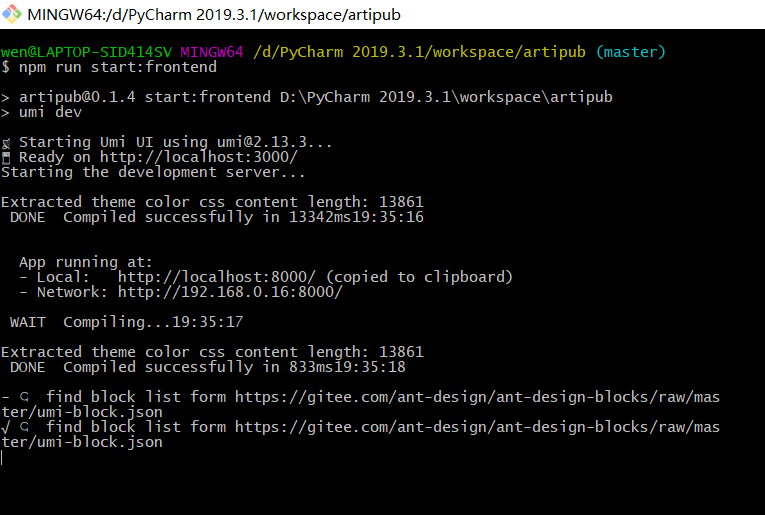Image resolution: width=765 pixels, height=515 pixels.
Task: Click the terminal cursor on the last line
Action: pyautogui.click(x=3, y=457)
